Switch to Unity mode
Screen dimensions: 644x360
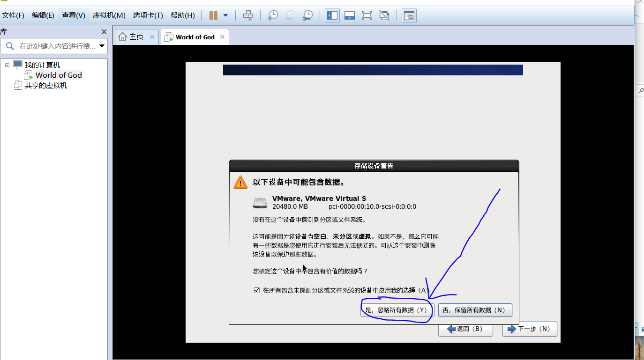[x=384, y=15]
